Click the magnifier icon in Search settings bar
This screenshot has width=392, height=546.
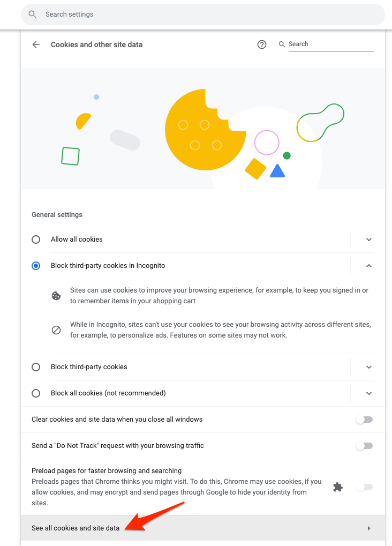pyautogui.click(x=32, y=14)
